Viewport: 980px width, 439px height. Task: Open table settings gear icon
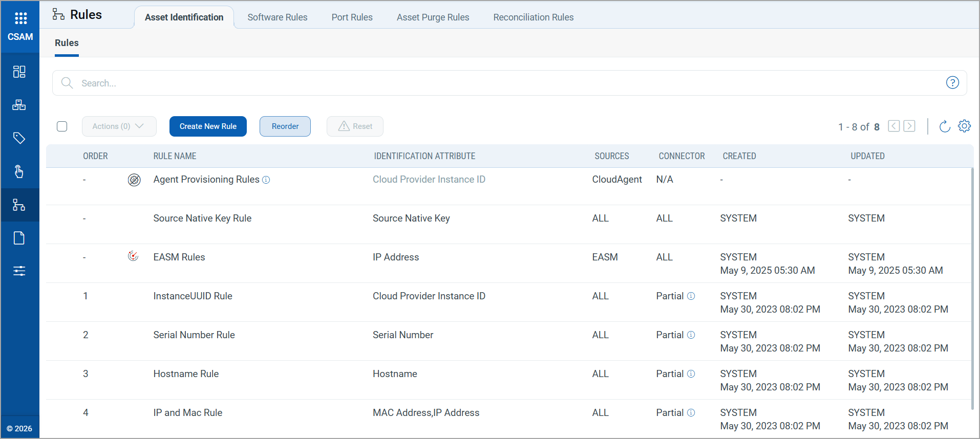point(964,126)
